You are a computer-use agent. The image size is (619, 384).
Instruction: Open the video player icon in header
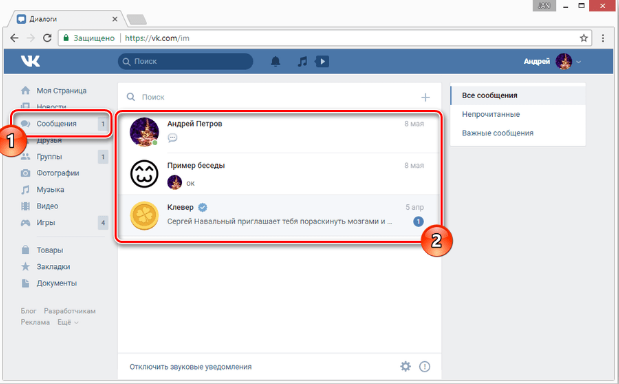pyautogui.click(x=322, y=61)
